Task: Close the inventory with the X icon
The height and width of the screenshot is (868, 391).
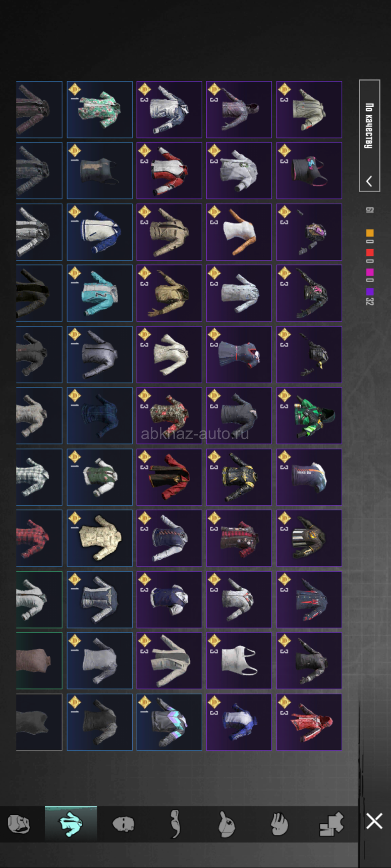Action: [374, 821]
